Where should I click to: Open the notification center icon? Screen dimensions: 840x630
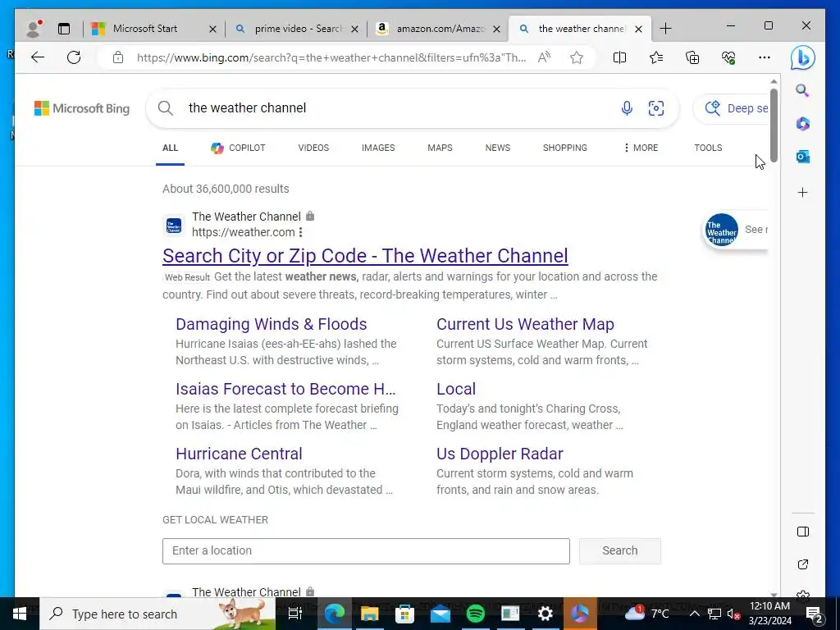814,614
